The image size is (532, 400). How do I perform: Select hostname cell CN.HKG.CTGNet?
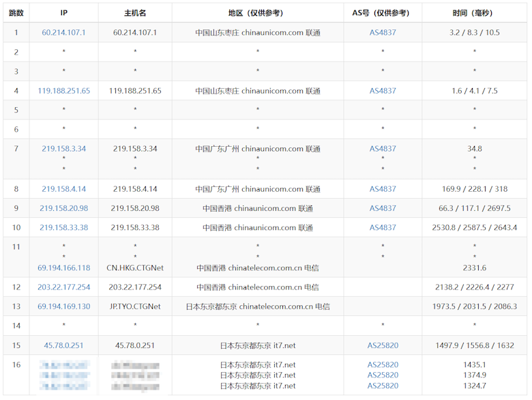click(x=135, y=268)
